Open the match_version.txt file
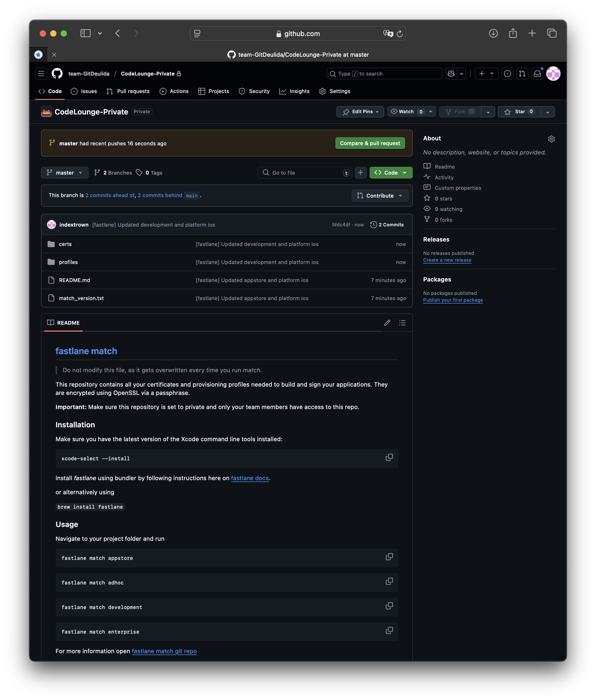Screen dimensions: 596x700 tap(81, 298)
